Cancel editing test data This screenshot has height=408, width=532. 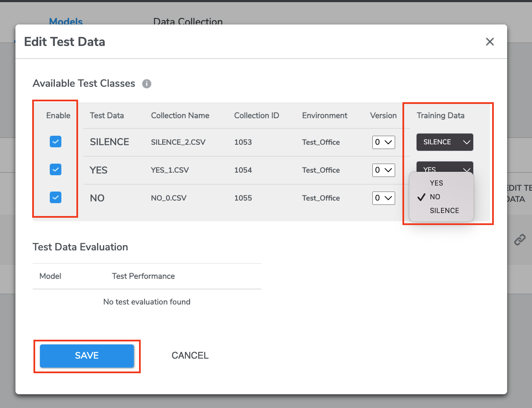190,356
